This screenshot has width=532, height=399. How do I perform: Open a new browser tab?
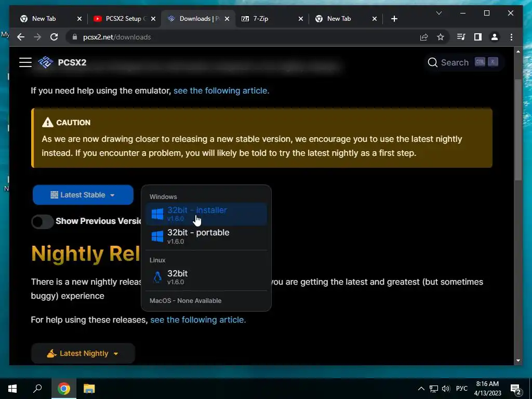pos(394,19)
